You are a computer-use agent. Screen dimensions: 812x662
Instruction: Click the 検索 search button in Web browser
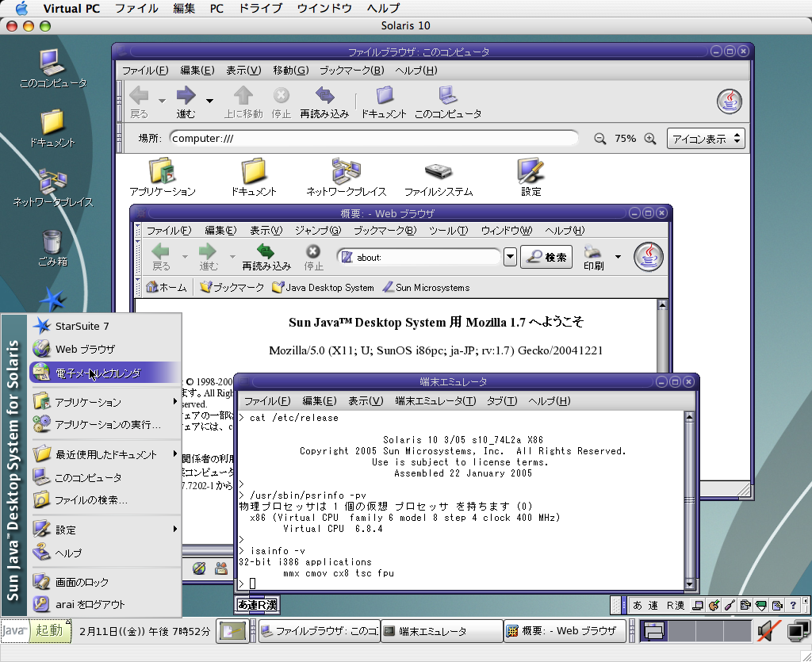click(x=546, y=257)
